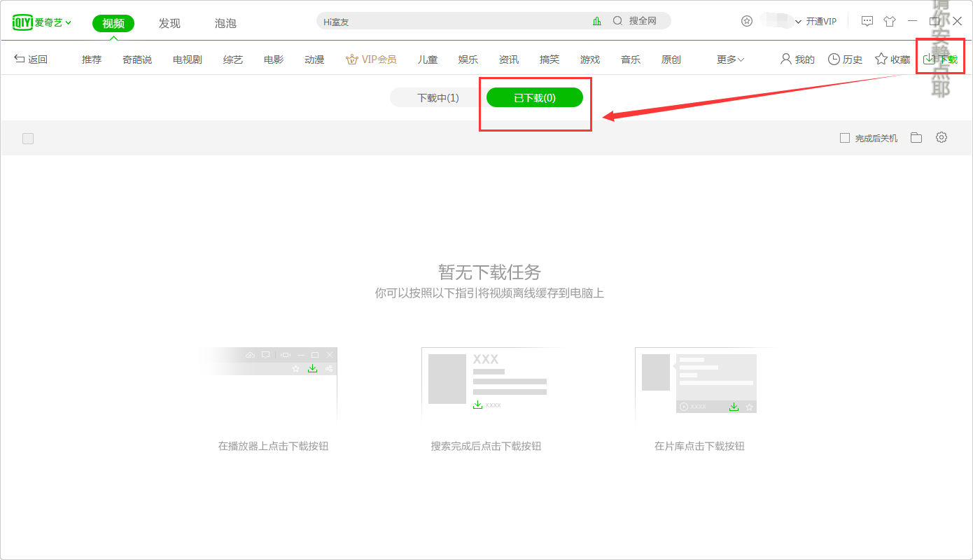This screenshot has height=560, width=973.
Task: Open download settings gear icon
Action: (x=941, y=137)
